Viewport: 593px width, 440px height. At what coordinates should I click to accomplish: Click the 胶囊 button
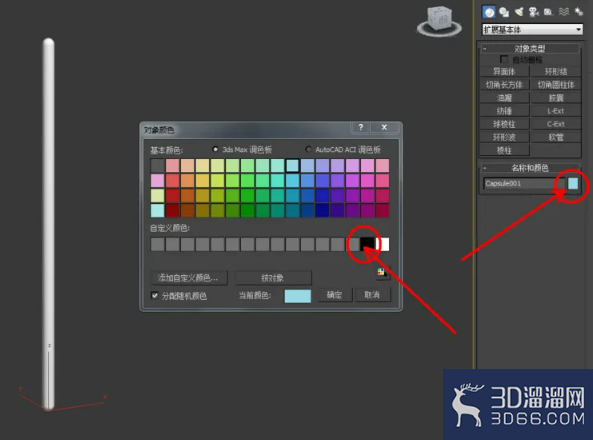point(556,98)
